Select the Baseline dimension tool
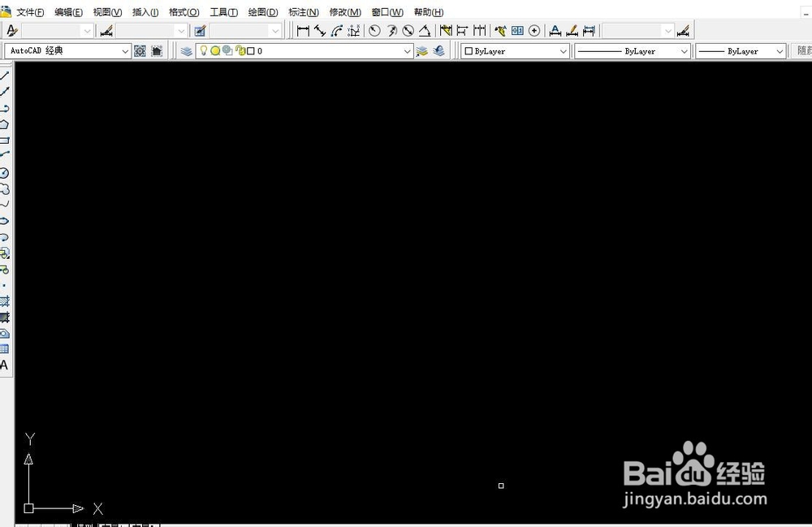Screen dimensions: 812x527 pyautogui.click(x=463, y=31)
